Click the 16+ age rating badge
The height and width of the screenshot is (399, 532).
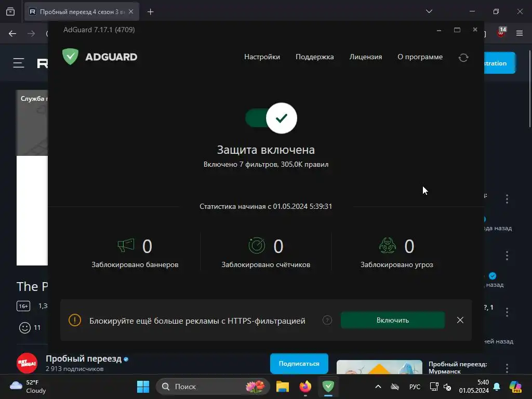[x=23, y=306]
